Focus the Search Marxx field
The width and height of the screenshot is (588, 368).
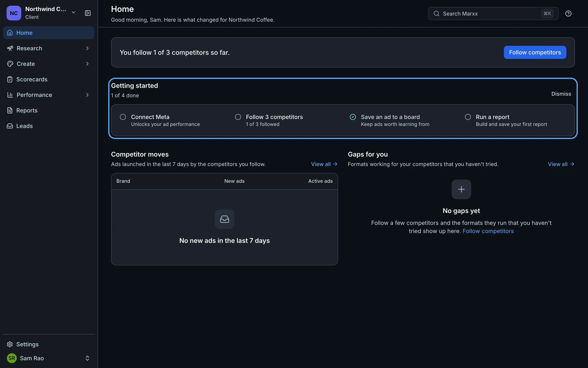pos(493,13)
